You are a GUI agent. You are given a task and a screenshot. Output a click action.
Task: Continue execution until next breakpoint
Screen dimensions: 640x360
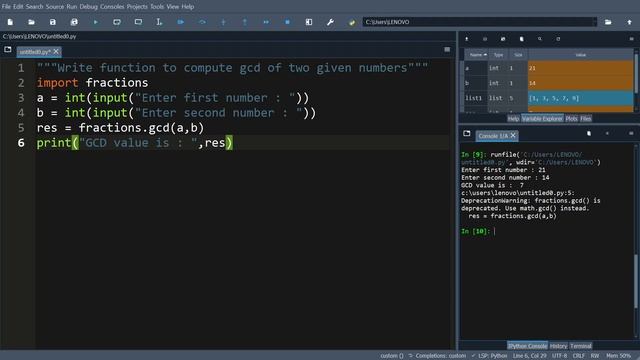(266, 22)
